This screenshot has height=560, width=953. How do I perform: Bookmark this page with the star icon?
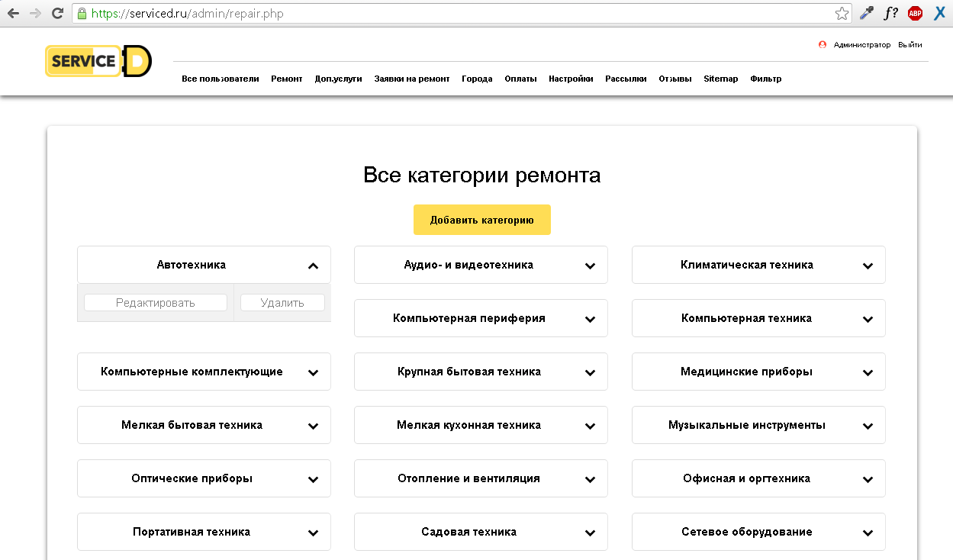tap(842, 13)
